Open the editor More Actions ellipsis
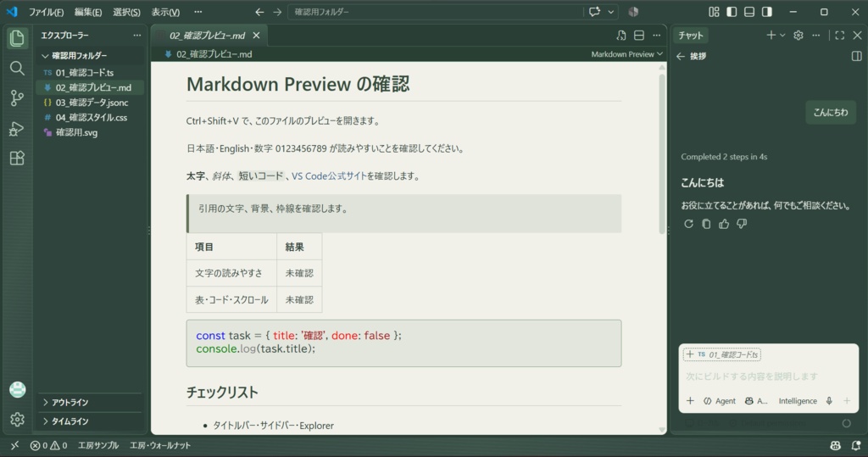The image size is (868, 457). [657, 36]
